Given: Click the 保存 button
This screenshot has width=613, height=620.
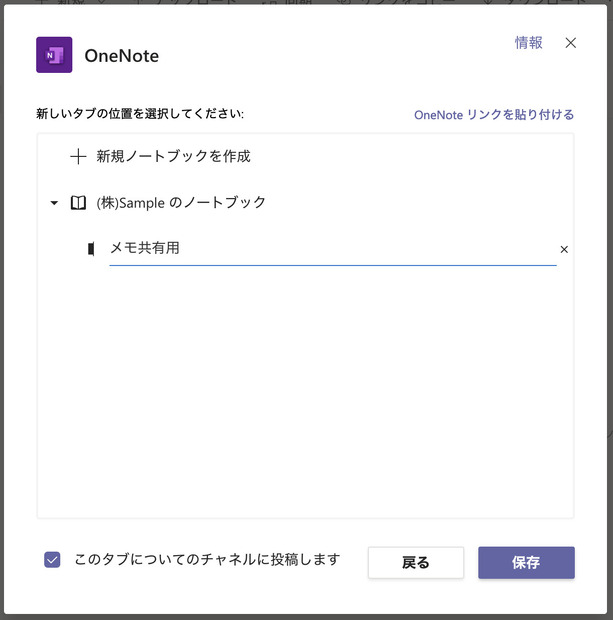Looking at the screenshot, I should [526, 562].
